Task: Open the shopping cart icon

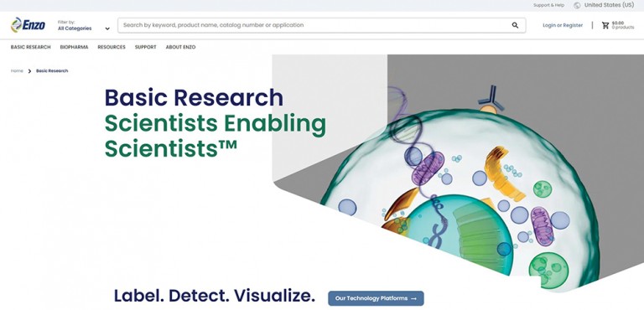Action: (605, 25)
